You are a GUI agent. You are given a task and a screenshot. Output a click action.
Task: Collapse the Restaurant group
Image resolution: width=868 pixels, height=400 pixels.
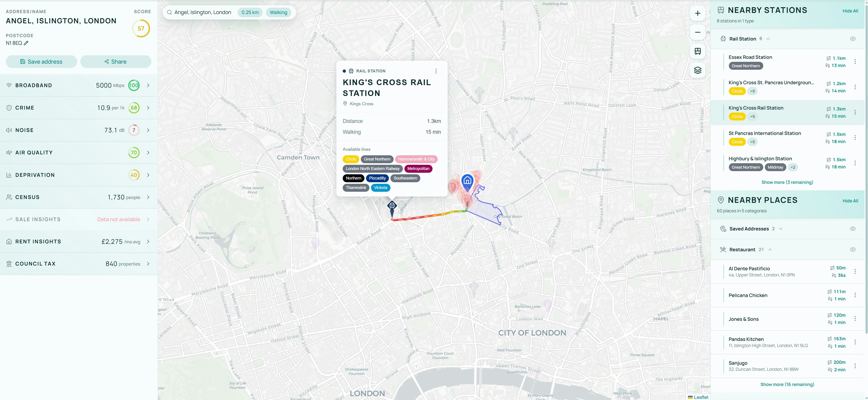click(x=770, y=250)
